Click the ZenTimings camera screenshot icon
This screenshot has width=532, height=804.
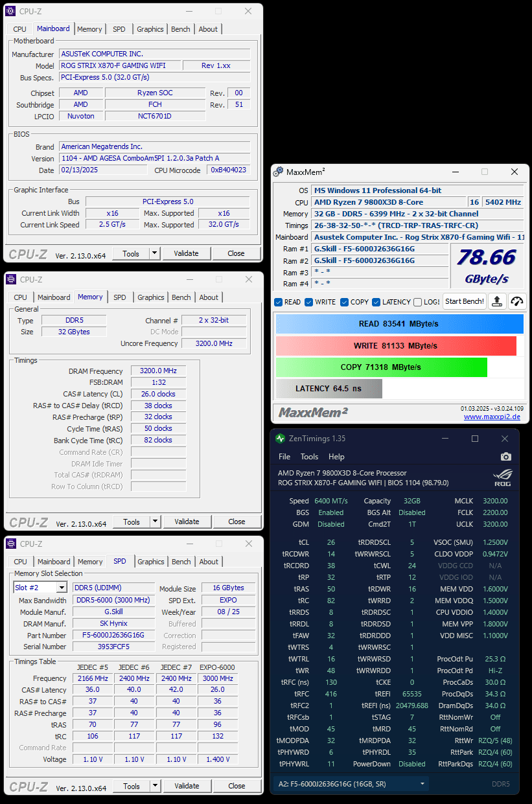505,457
